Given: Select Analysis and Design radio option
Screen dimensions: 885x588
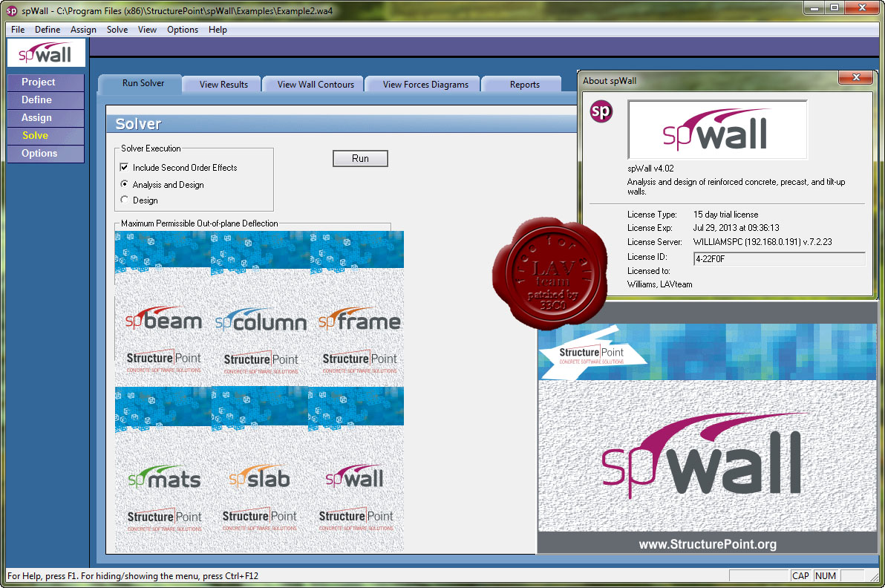Looking at the screenshot, I should (x=124, y=184).
